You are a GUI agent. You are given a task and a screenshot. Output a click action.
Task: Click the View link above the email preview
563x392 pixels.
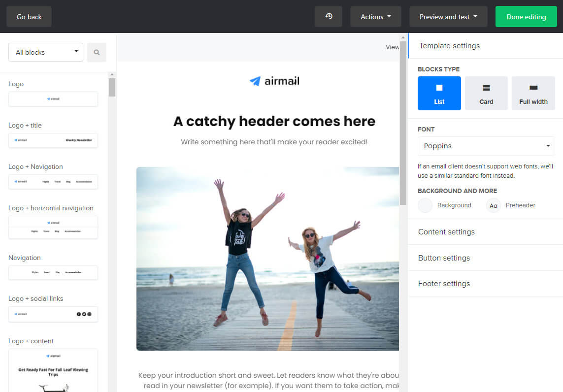tap(393, 47)
